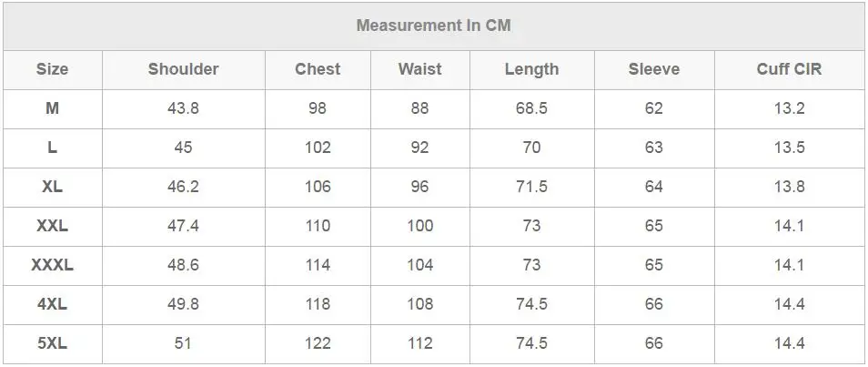
Task: Click the Waist column header
Action: pos(420,69)
